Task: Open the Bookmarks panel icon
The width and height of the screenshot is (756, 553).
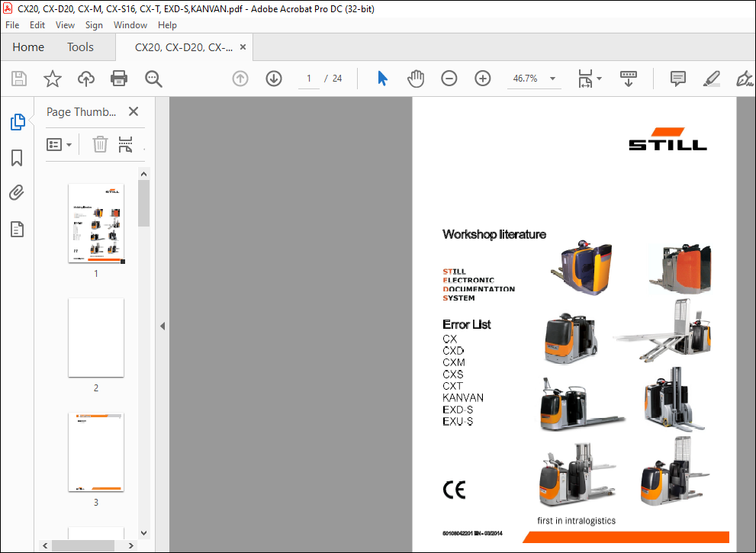Action: point(17,158)
